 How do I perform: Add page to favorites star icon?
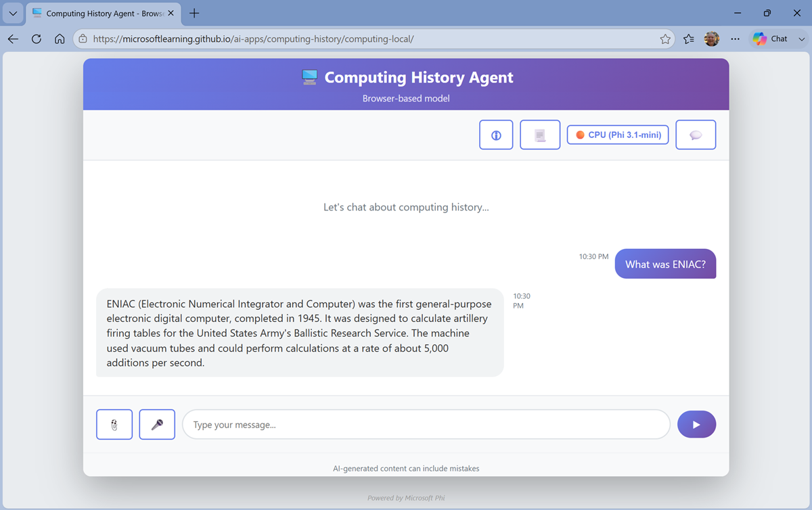(x=665, y=39)
